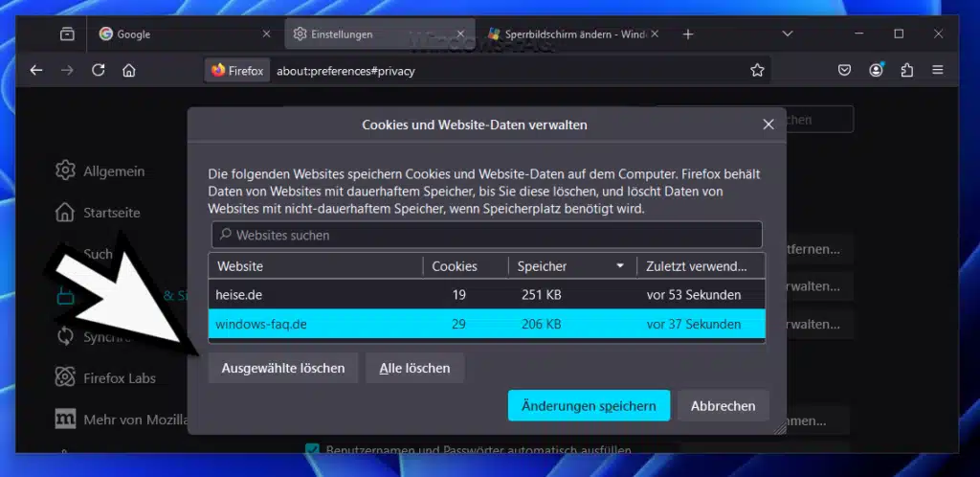The height and width of the screenshot is (477, 980).
Task: Switch to Sperrbildschirm ändern tab
Action: point(572,34)
